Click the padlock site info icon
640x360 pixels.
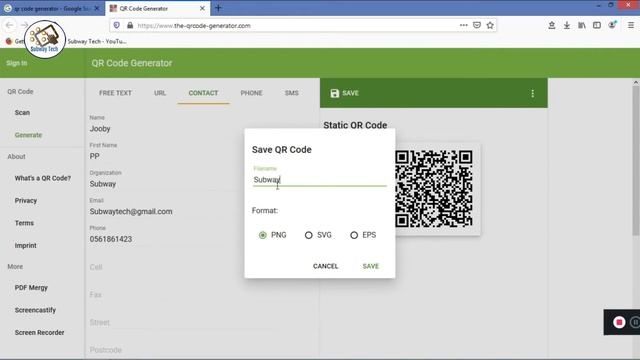130,25
